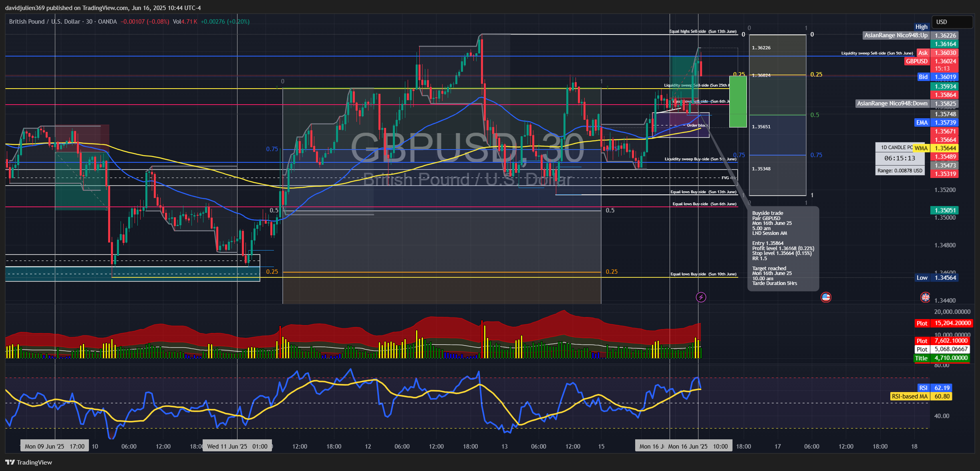
Task: Click the solid green rectangle drawing
Action: pyautogui.click(x=738, y=101)
